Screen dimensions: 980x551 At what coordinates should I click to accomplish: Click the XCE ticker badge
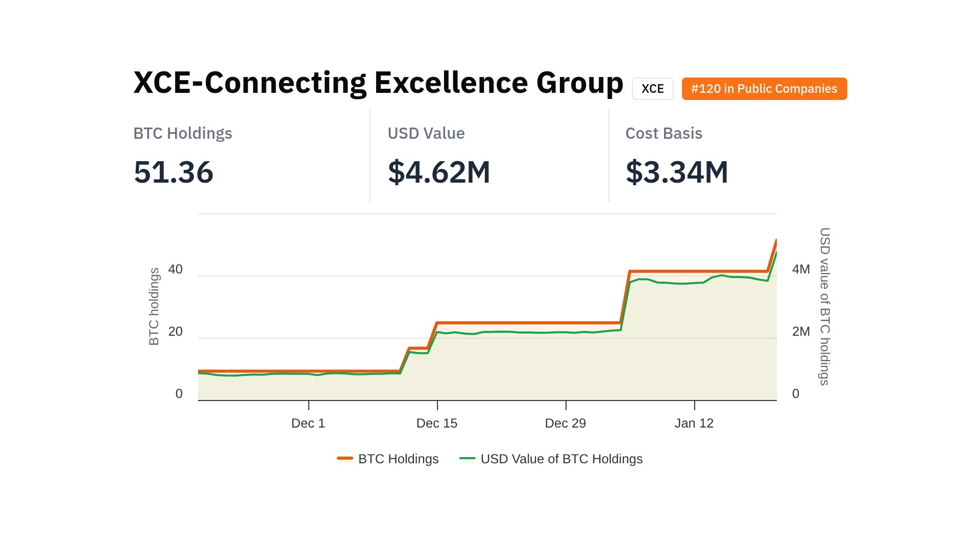652,89
